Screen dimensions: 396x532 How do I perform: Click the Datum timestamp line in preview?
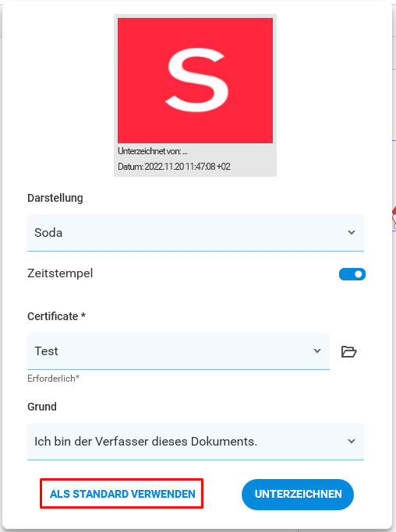174,167
